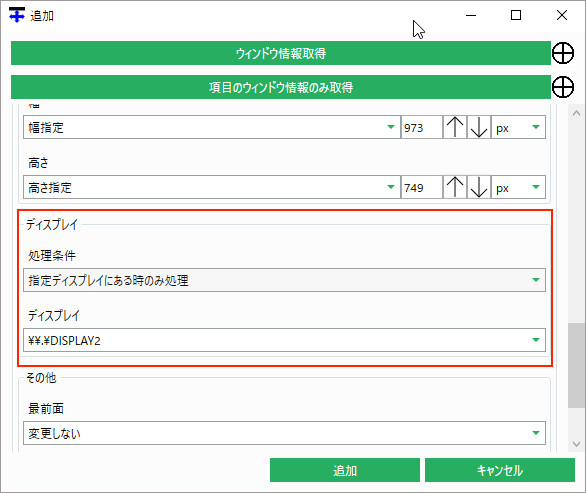Image resolution: width=586 pixels, height=493 pixels.
Task: Click the 項目のウィンドウ情報のみ取得 button
Action: (281, 87)
